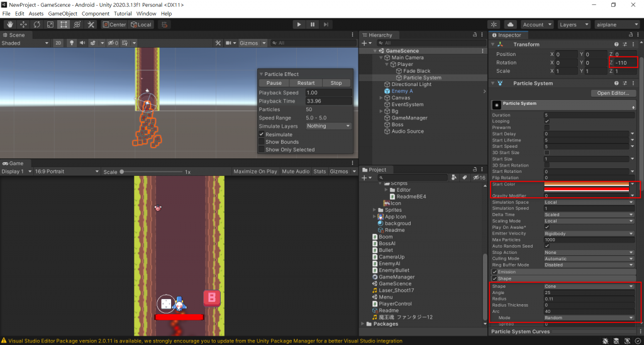Open Shaded draw mode dropdown
This screenshot has width=644, height=345.
(25, 43)
